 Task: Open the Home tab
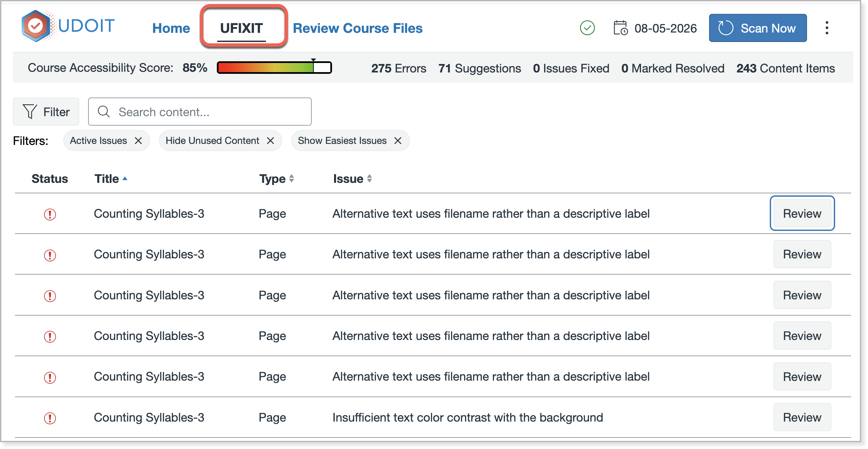click(171, 28)
